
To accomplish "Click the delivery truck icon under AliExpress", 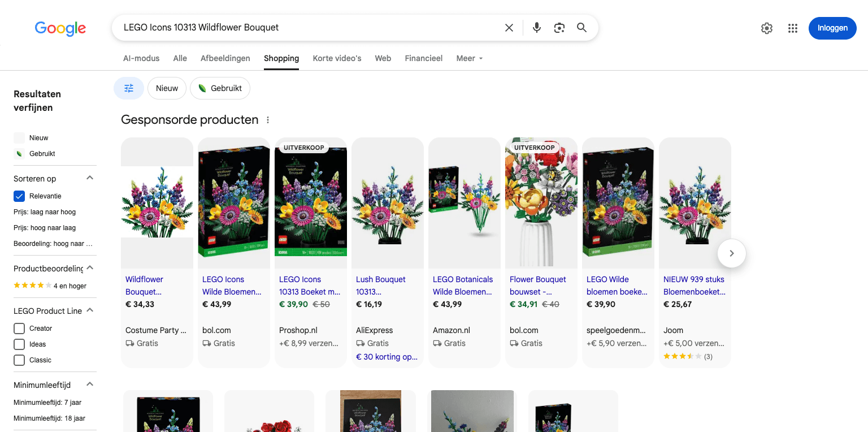I will (361, 343).
